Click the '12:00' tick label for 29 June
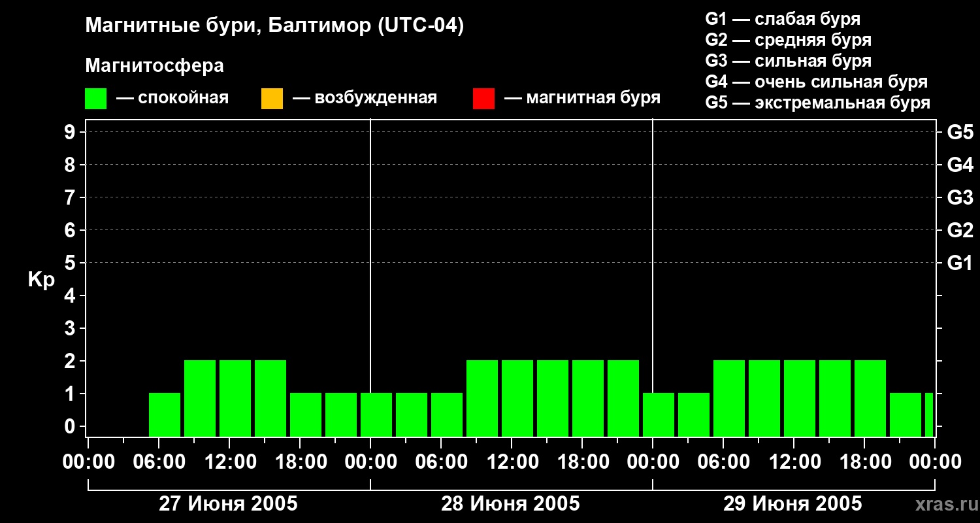Image resolution: width=980 pixels, height=523 pixels. (794, 462)
